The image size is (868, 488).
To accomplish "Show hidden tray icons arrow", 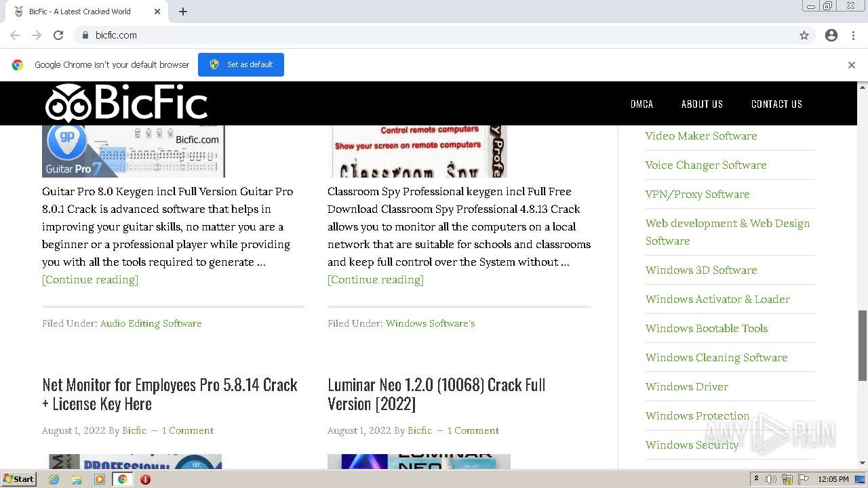I will point(756,479).
